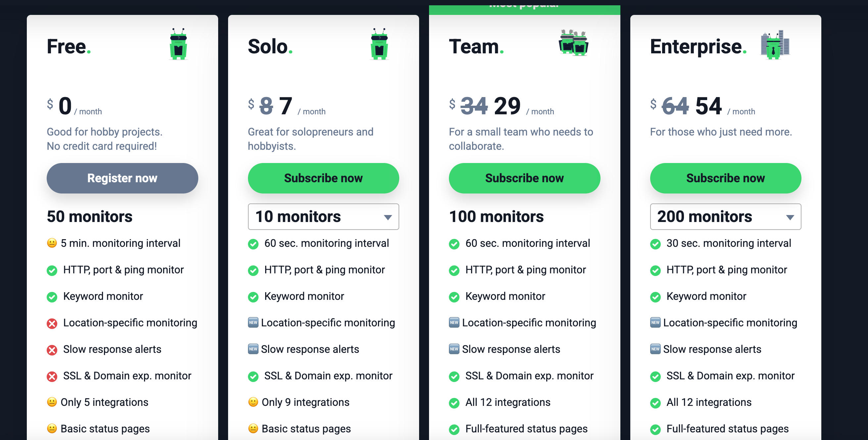Viewport: 868px width, 440px height.
Task: Click the NEW badge beside Enterprise Slow response alerts
Action: point(655,349)
